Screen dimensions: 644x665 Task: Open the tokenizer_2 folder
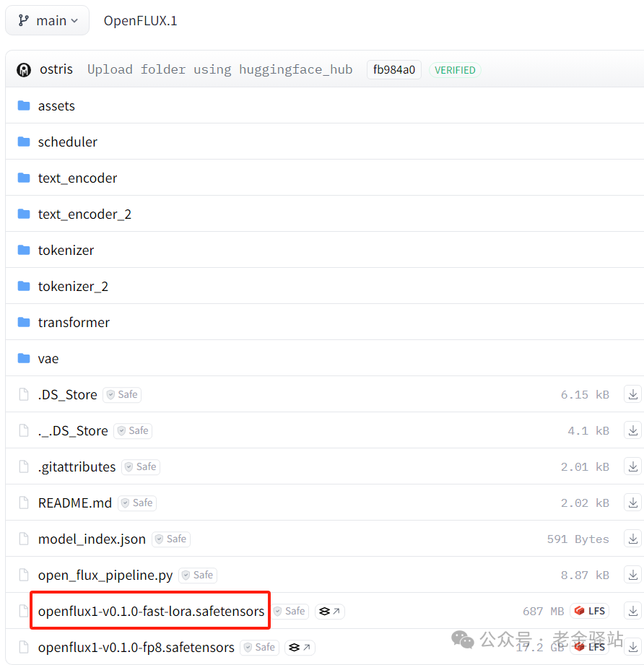click(73, 286)
